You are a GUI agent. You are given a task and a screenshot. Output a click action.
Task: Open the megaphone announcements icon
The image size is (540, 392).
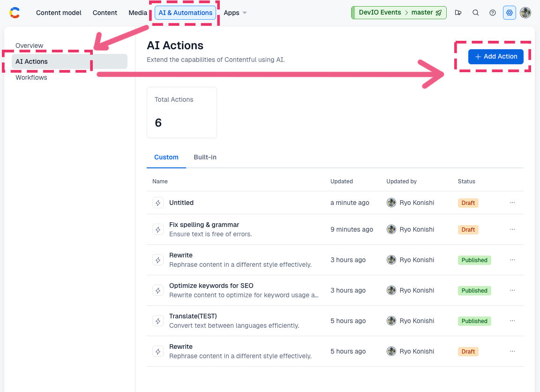click(458, 13)
